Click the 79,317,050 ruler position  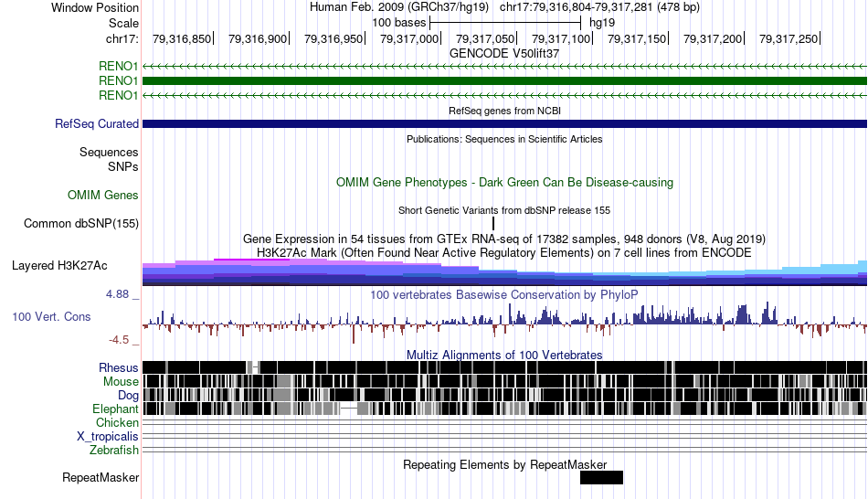tap(485, 38)
